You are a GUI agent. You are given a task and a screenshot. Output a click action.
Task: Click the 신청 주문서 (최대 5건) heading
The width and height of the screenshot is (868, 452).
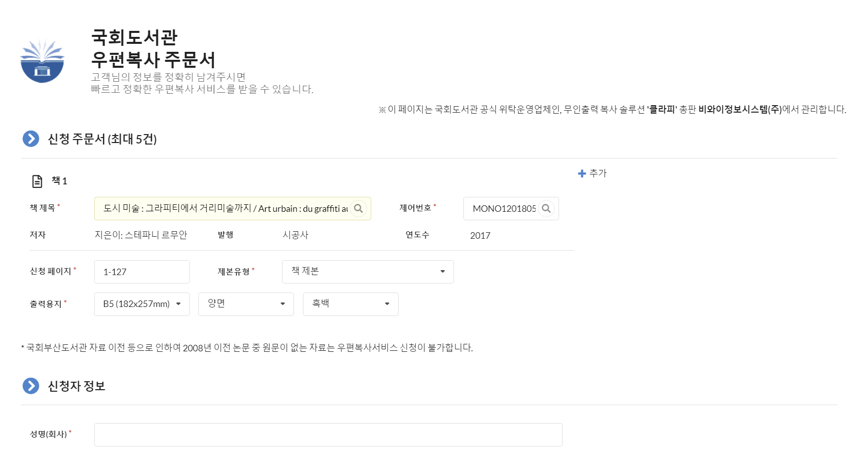point(102,139)
